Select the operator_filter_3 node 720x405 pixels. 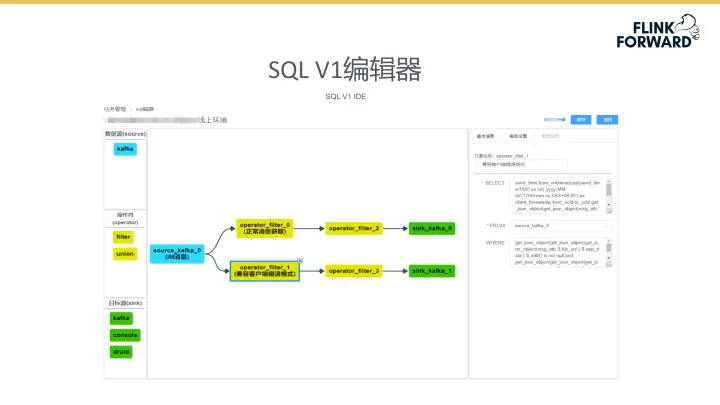click(x=354, y=271)
